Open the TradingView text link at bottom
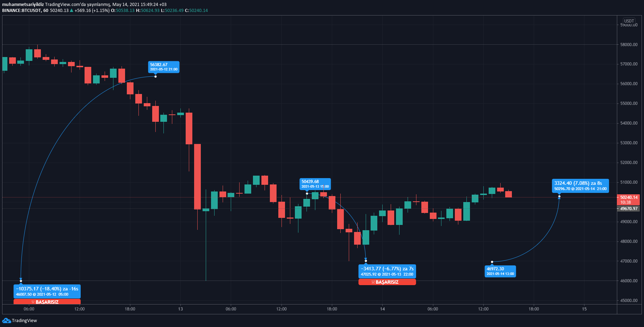644x327 pixels. tap(24, 320)
